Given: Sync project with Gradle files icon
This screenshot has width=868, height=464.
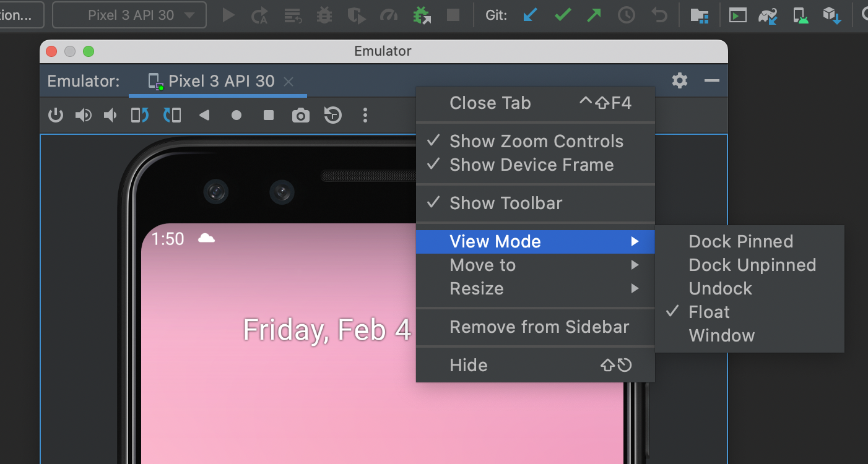Looking at the screenshot, I should (768, 15).
